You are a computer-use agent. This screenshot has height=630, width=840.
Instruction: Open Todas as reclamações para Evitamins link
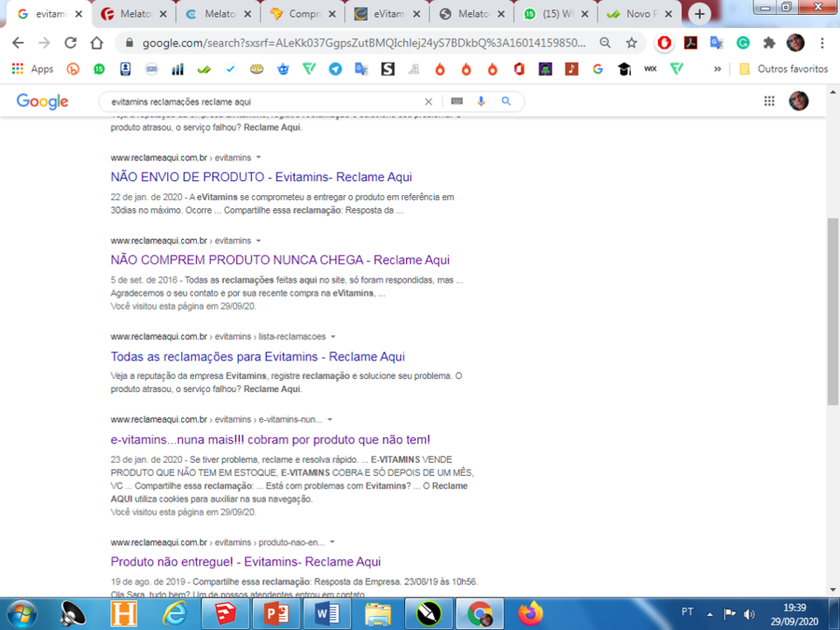[257, 356]
